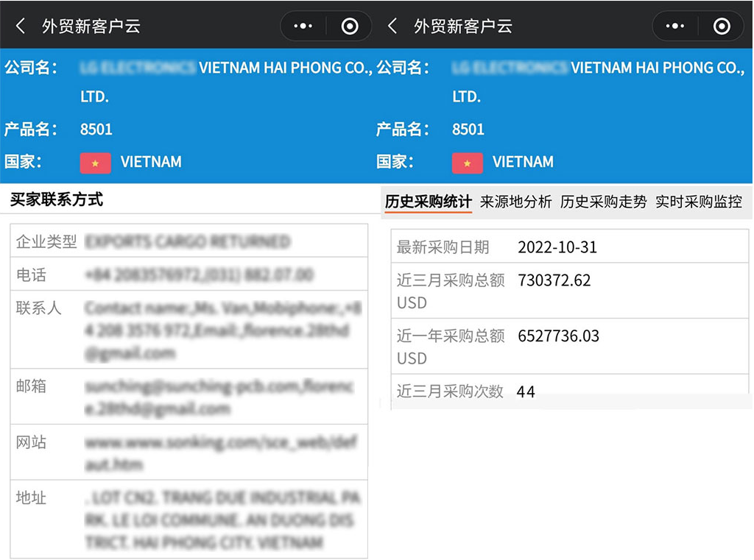The height and width of the screenshot is (560, 754).
Task: Close the left mini program via circle icon
Action: tap(350, 26)
